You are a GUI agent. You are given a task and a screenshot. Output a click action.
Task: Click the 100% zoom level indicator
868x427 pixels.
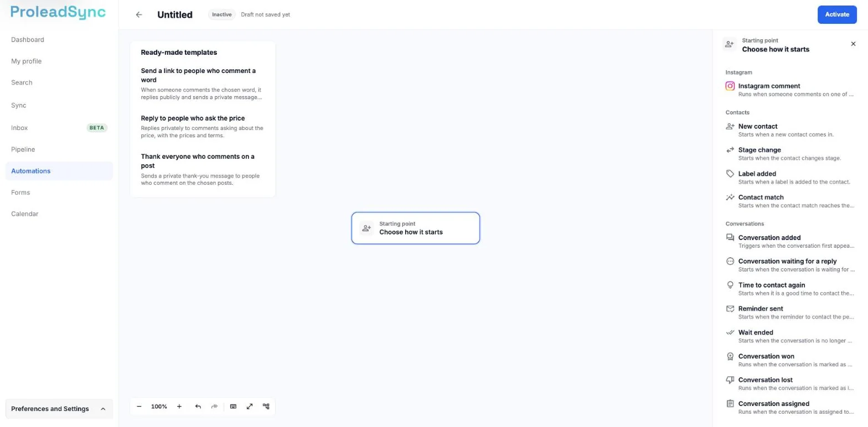point(159,407)
